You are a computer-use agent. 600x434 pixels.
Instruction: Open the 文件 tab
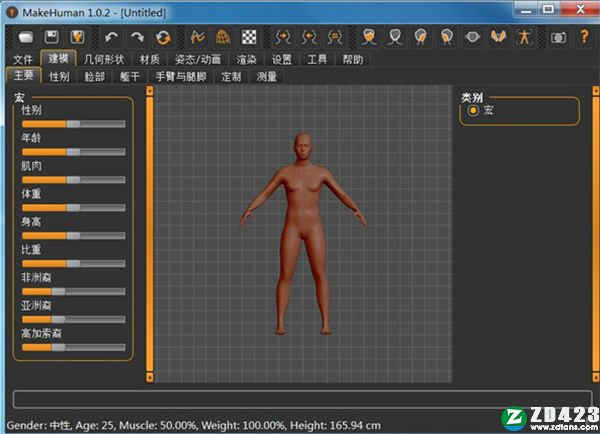point(23,59)
